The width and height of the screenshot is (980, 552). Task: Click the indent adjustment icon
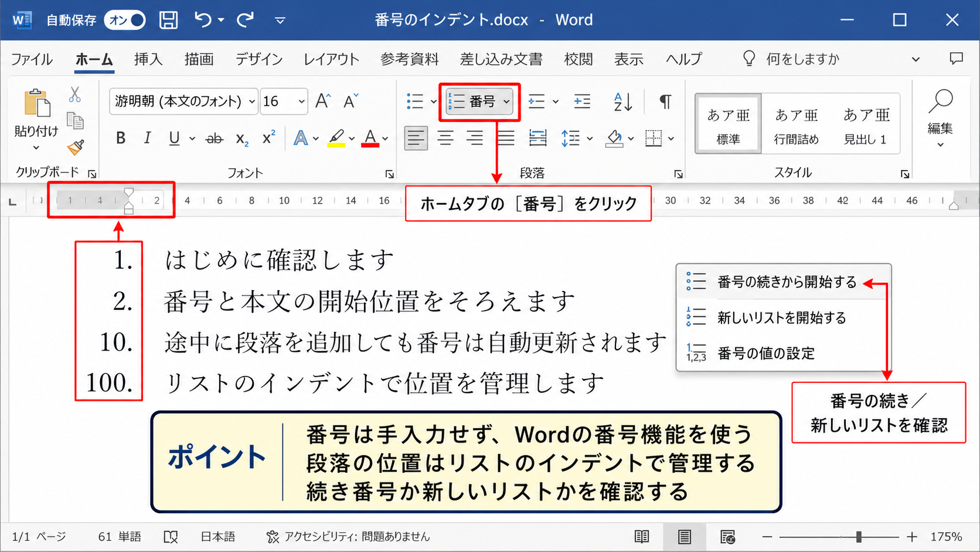click(x=582, y=101)
